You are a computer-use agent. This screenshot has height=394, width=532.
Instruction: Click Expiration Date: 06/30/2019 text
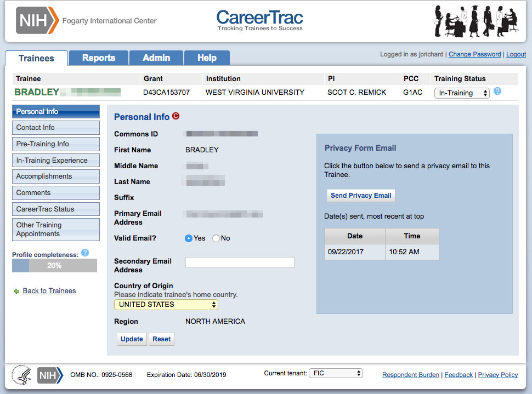coord(186,375)
